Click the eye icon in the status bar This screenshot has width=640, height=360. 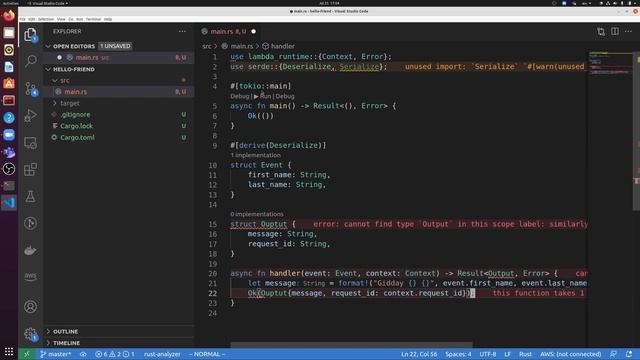pyautogui.click(x=83, y=354)
